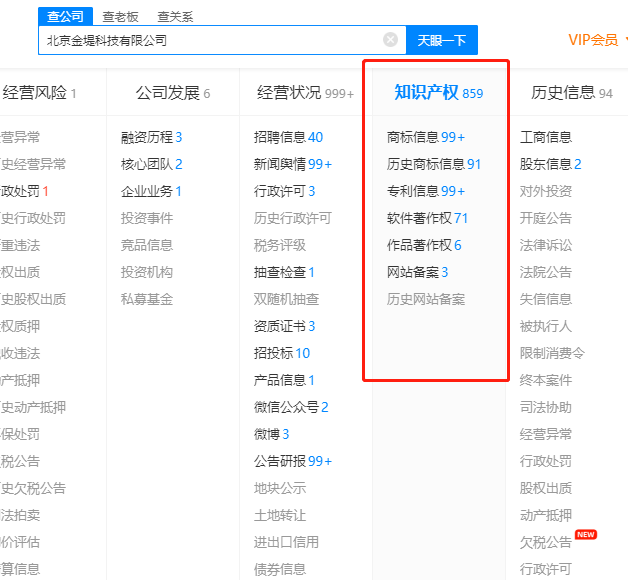Click 历史网站备案 entry

[x=426, y=299]
